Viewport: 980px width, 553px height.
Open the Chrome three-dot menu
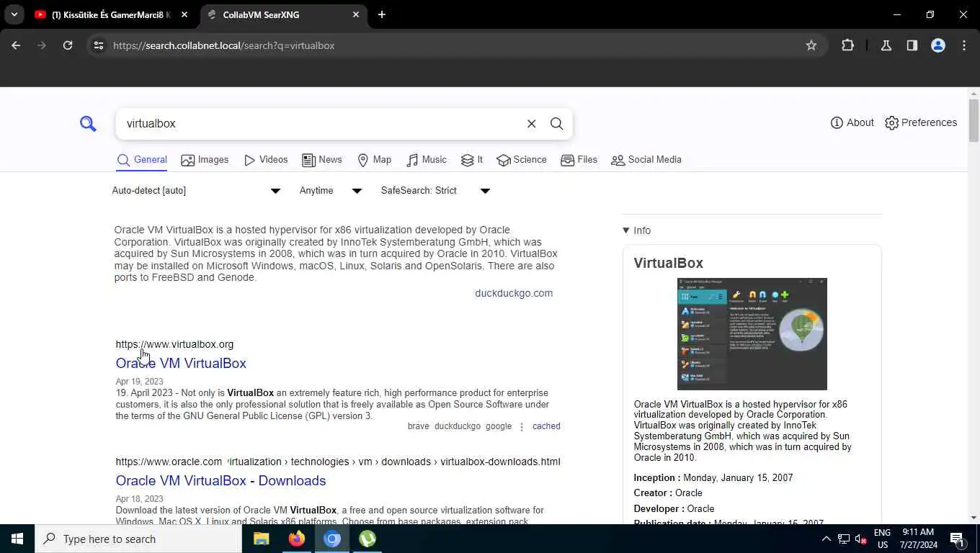point(964,45)
